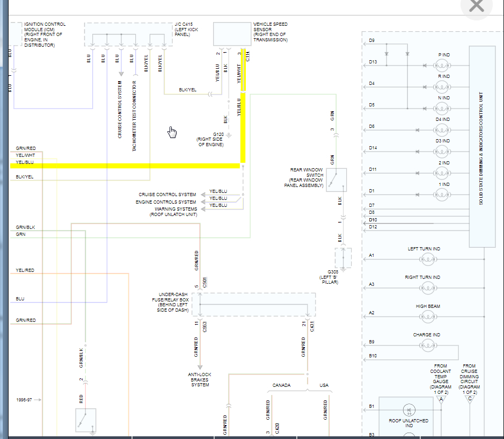
Task: Click the 'USA' branch label
Action: coord(324,385)
